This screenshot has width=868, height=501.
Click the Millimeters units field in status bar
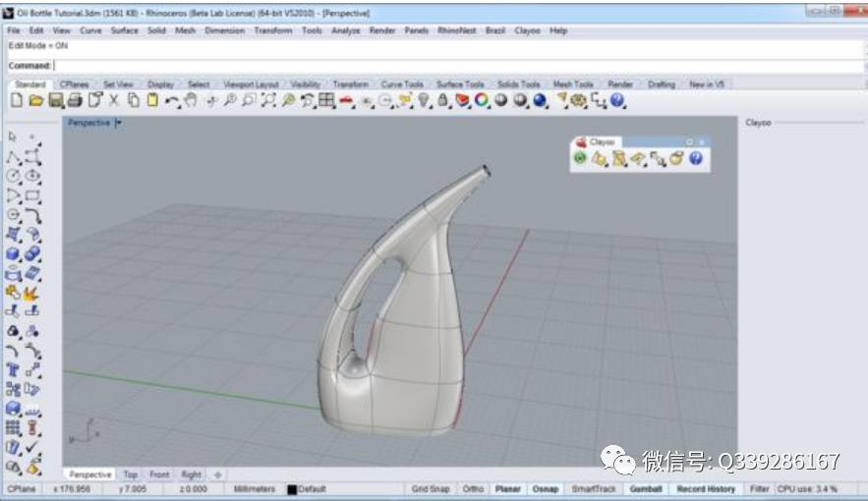pos(254,489)
